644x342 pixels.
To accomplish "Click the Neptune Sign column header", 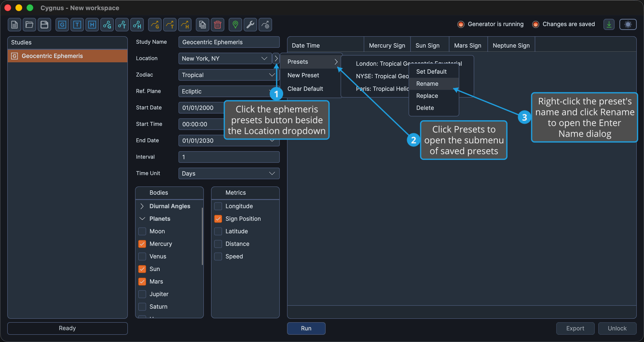I will tap(511, 45).
